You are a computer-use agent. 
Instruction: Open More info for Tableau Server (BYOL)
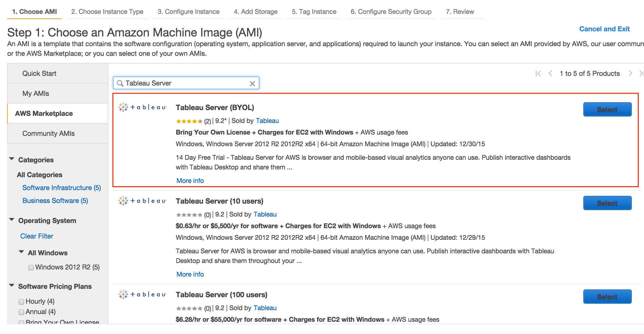190,181
